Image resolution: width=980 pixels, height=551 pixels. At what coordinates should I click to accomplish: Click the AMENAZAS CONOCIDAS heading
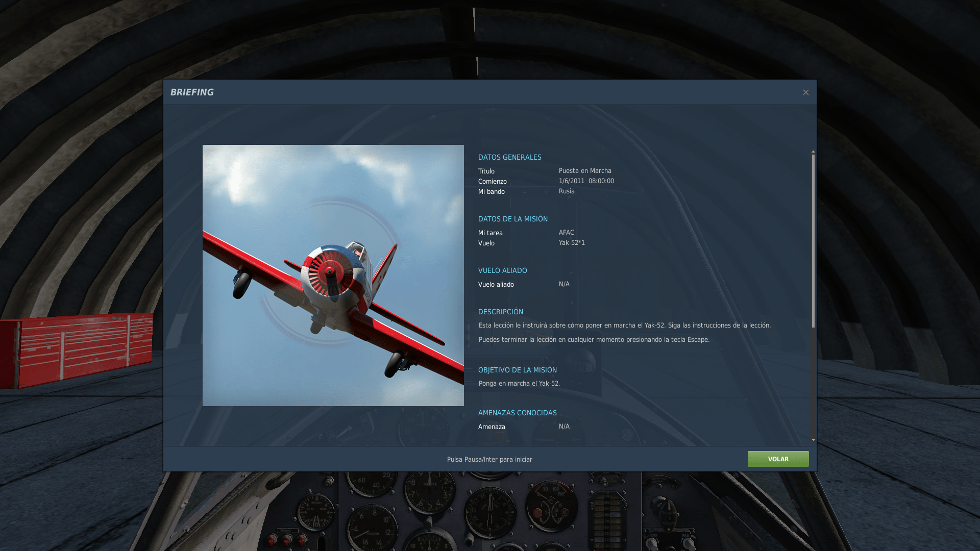point(517,413)
